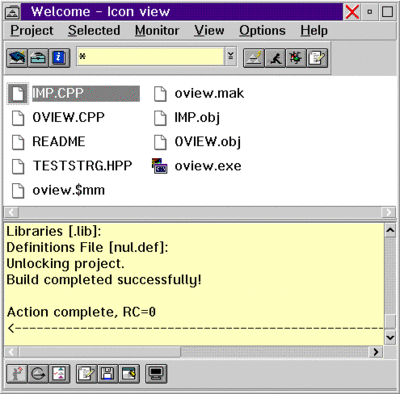This screenshot has width=400, height=394.
Task: Open the Help menu
Action: click(x=314, y=30)
